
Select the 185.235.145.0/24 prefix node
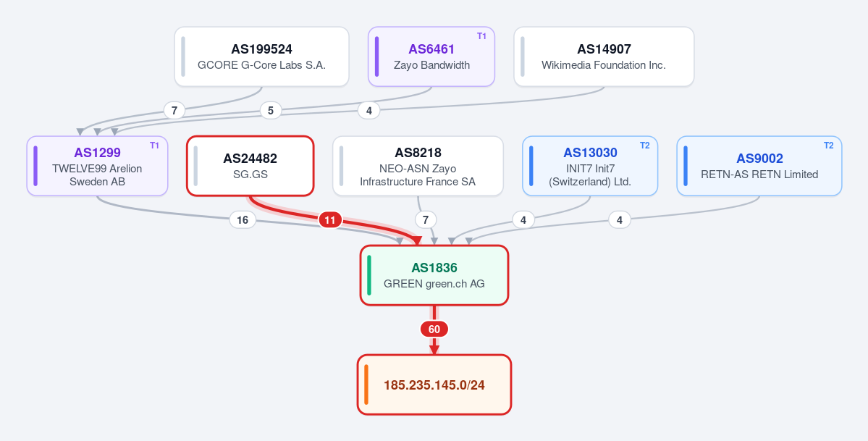(434, 385)
